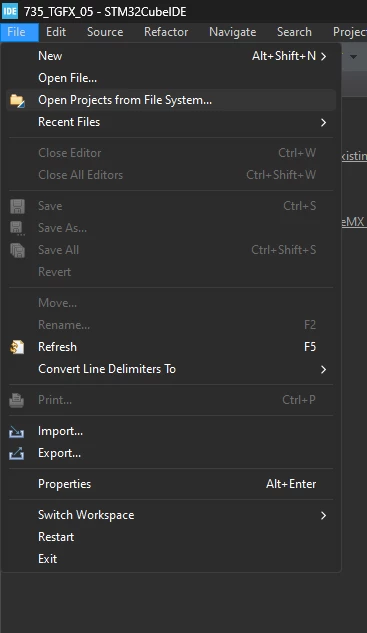Image resolution: width=367 pixels, height=633 pixels.
Task: Open the Navigate menu
Action: click(233, 32)
